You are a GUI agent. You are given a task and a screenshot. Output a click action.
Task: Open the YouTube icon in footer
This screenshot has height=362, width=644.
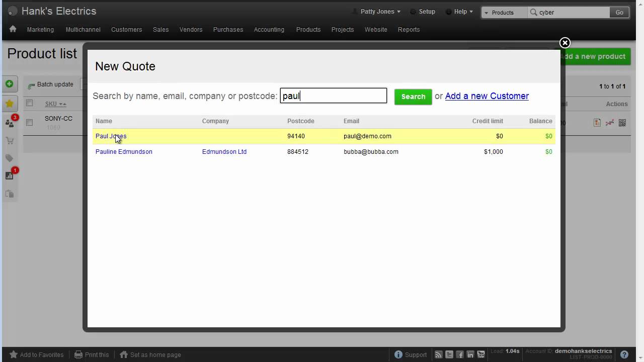[x=481, y=354]
